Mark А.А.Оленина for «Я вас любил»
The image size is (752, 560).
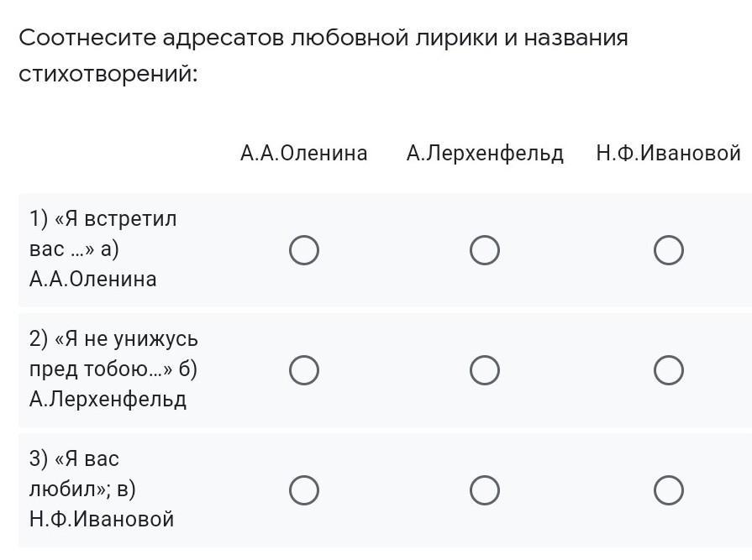[304, 490]
